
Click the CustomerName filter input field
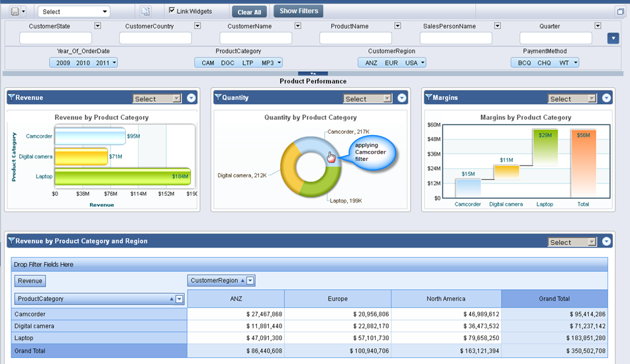256,38
